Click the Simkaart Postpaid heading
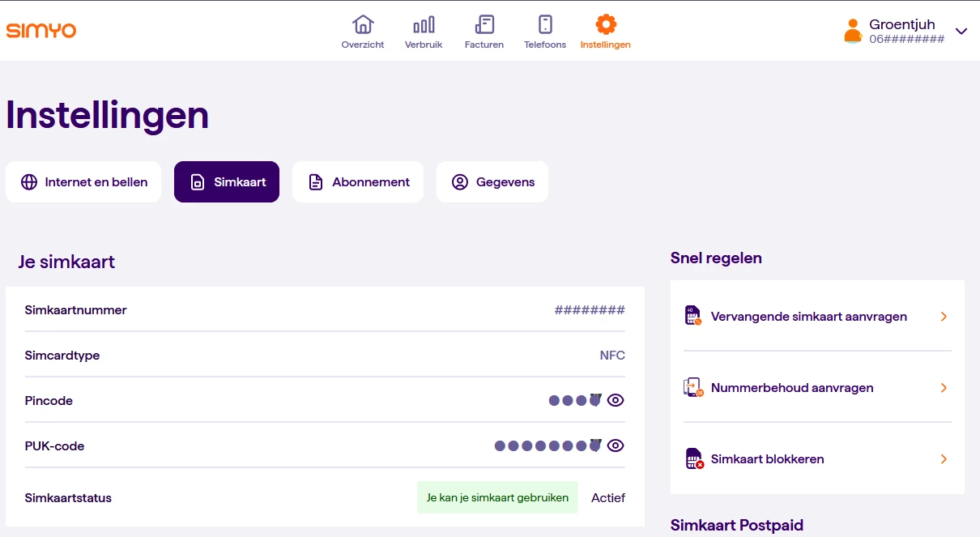The width and height of the screenshot is (980, 537). 737,526
